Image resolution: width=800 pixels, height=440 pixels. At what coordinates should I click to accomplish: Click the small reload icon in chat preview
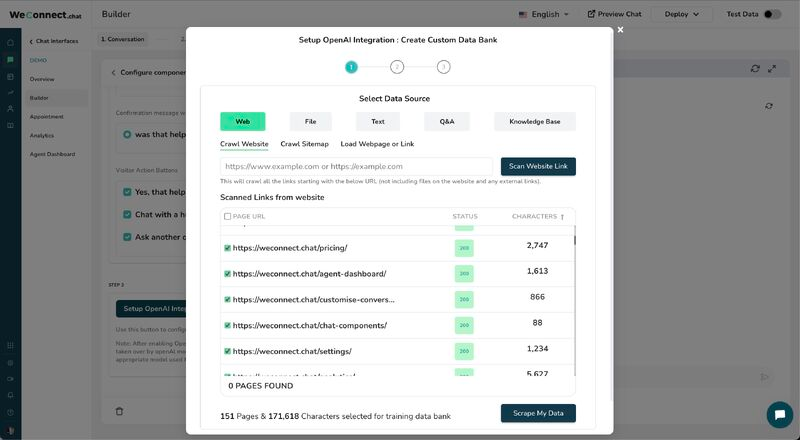(x=769, y=106)
